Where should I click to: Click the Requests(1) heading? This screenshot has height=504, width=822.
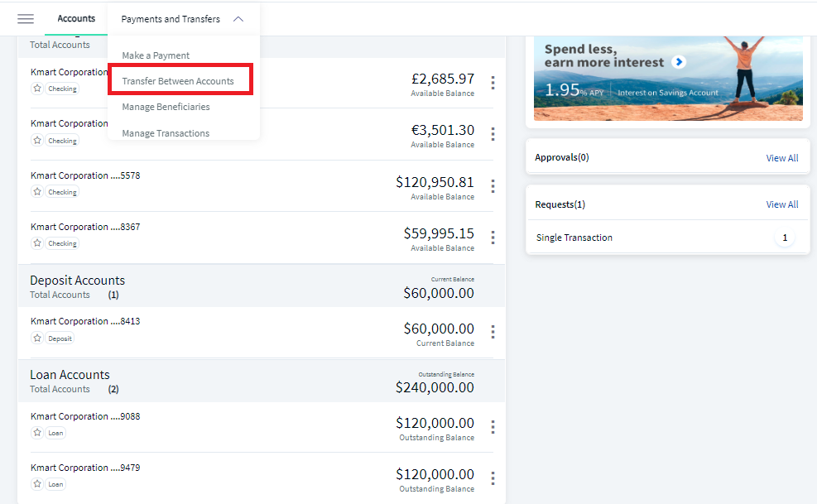(x=560, y=205)
